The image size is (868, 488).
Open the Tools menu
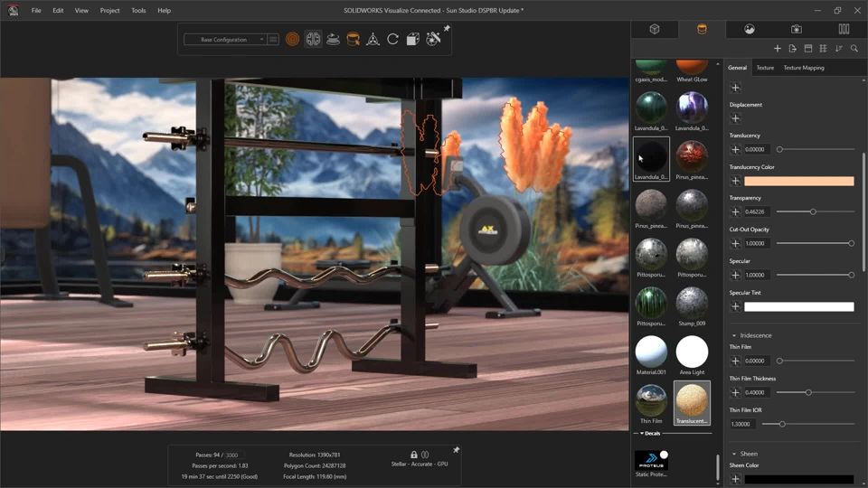coord(138,11)
